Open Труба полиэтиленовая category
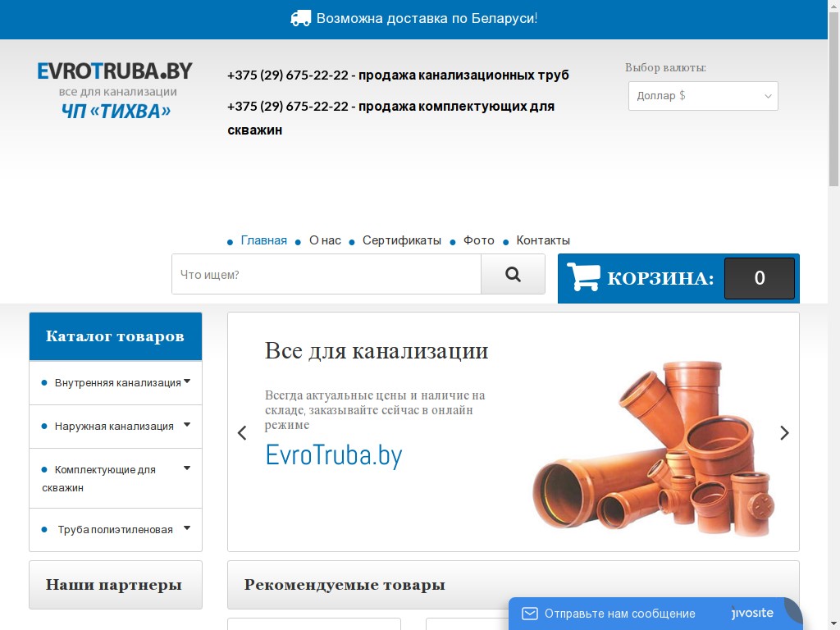Screen dimensions: 840x630 tap(115, 530)
